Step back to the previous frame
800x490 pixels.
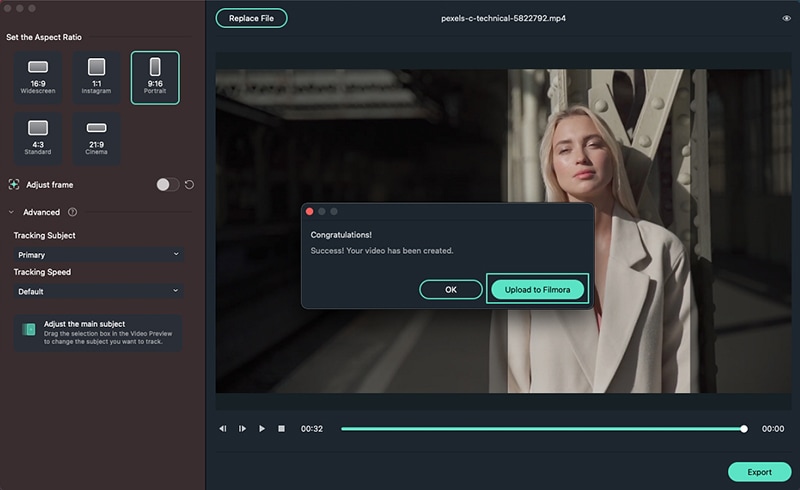[x=223, y=429]
